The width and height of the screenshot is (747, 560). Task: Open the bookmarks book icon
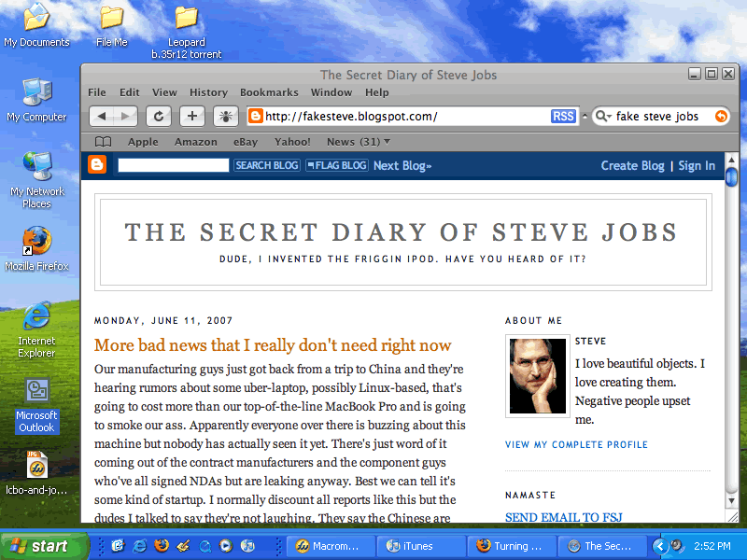pos(103,142)
